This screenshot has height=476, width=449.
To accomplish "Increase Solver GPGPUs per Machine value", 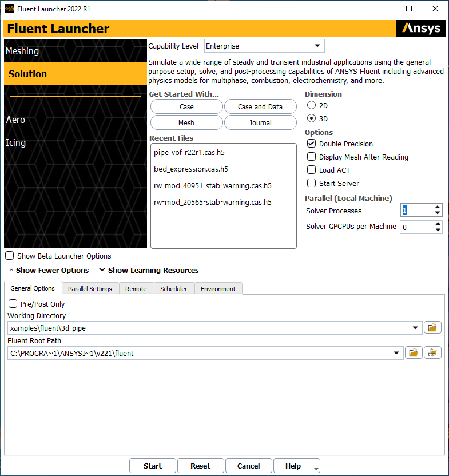I will 438,224.
